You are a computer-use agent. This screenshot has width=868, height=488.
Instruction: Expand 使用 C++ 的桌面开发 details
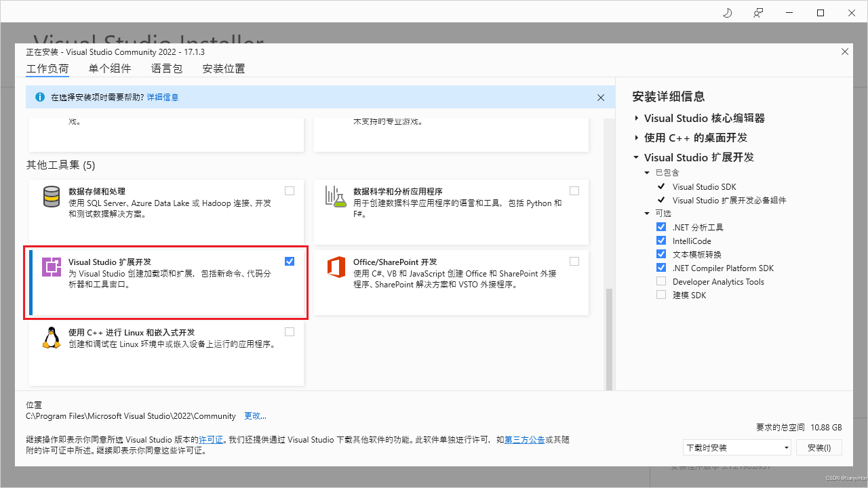(637, 138)
